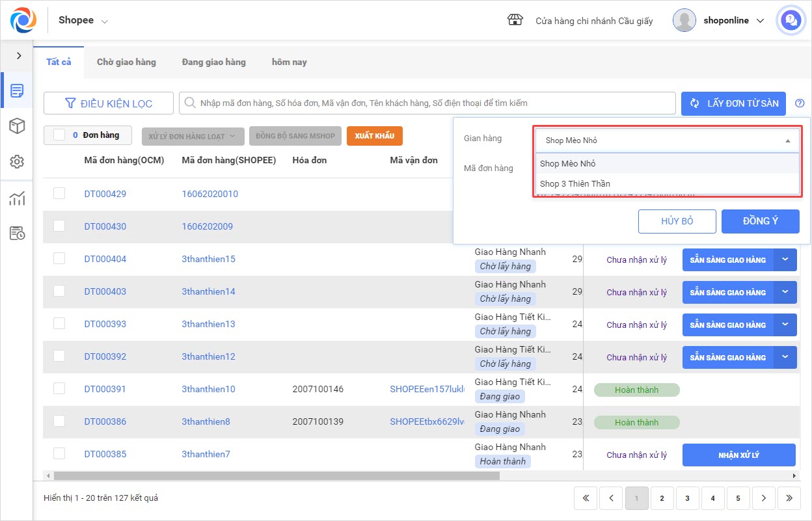Click the help question mark icon

[x=800, y=103]
